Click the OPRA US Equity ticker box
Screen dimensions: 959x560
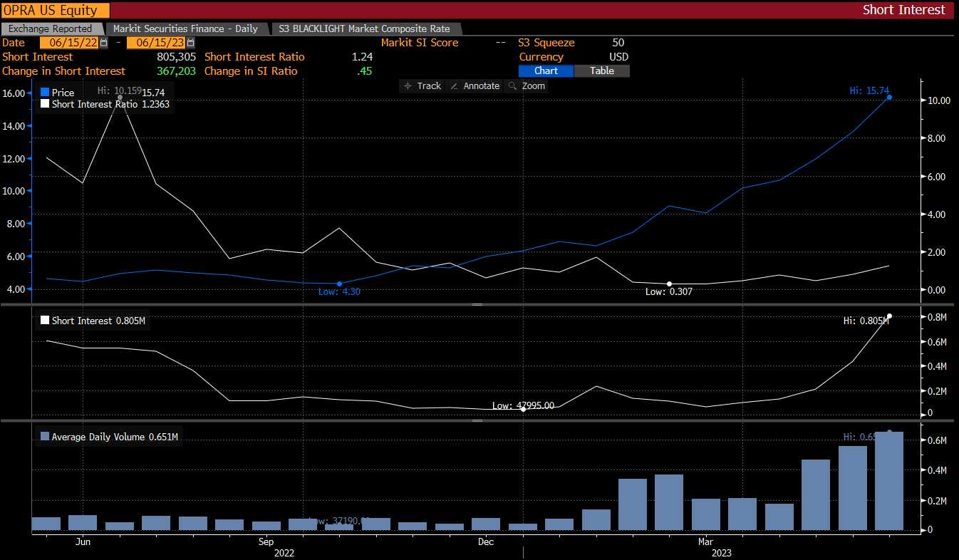[x=56, y=10]
